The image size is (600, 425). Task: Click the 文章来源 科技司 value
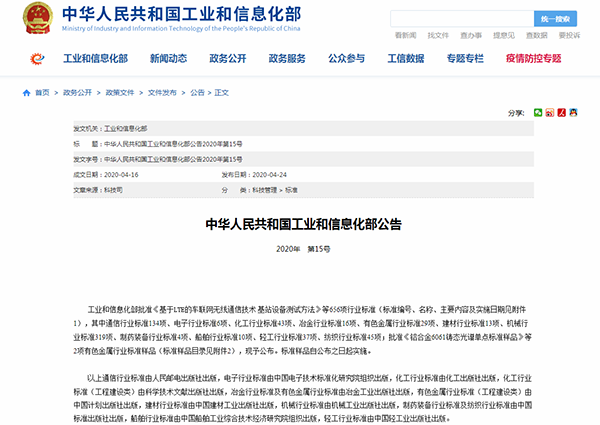tap(113, 190)
